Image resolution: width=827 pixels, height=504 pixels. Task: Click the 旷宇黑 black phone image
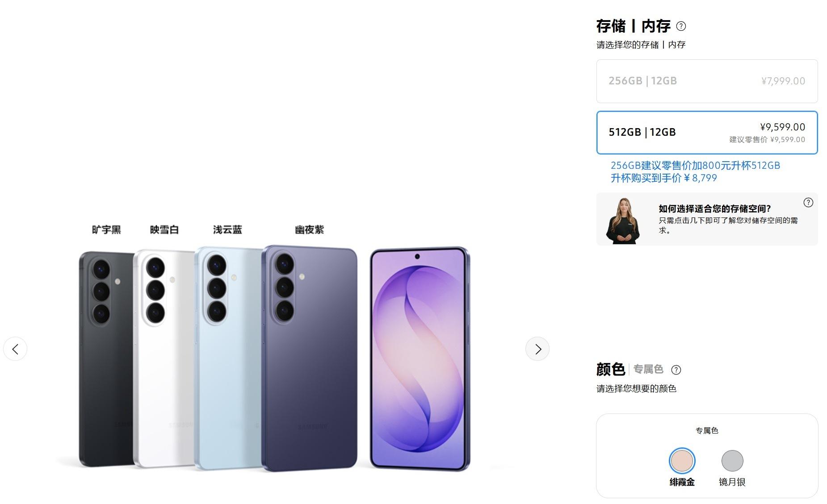pyautogui.click(x=106, y=359)
